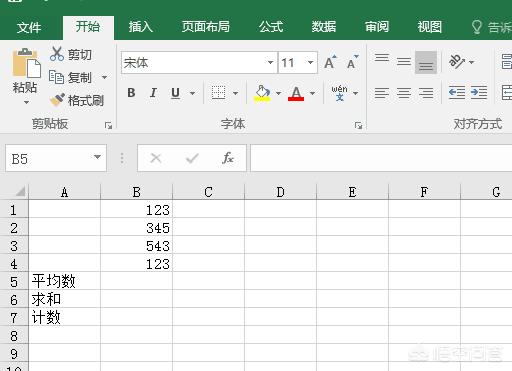Switch to the 公式 (Formulas) tab
The width and height of the screenshot is (512, 371).
click(x=271, y=27)
